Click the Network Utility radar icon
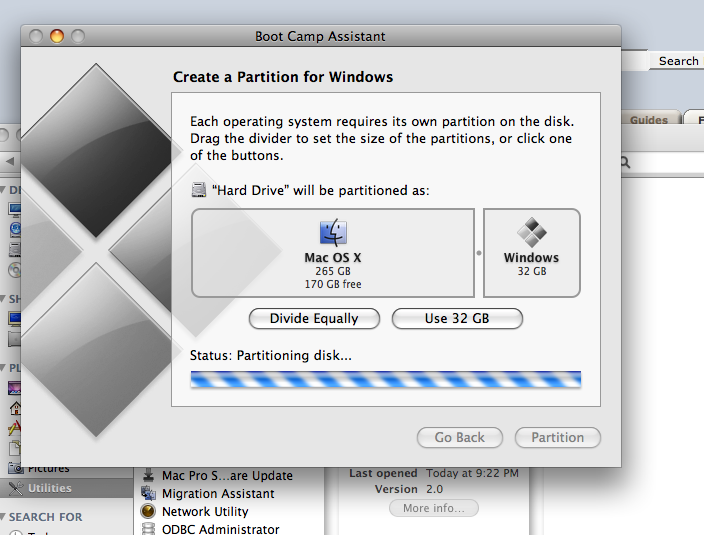 click(x=148, y=511)
